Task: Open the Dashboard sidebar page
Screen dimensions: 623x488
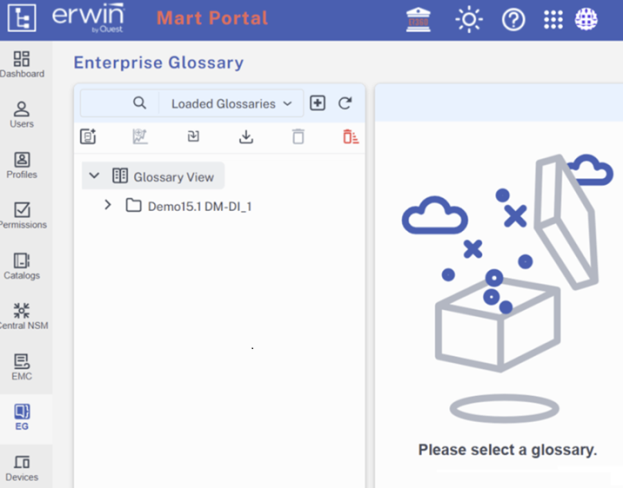Action: tap(22, 64)
